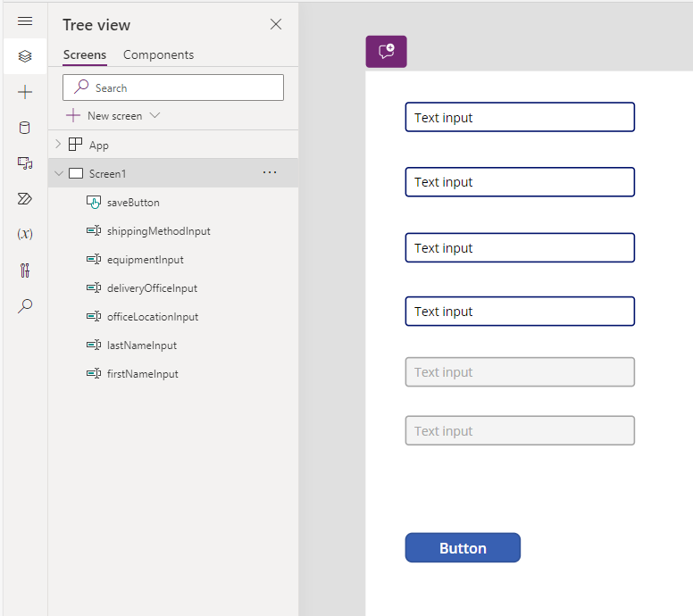The width and height of the screenshot is (693, 616).
Task: Switch to the Screens tab
Action: pyautogui.click(x=85, y=54)
